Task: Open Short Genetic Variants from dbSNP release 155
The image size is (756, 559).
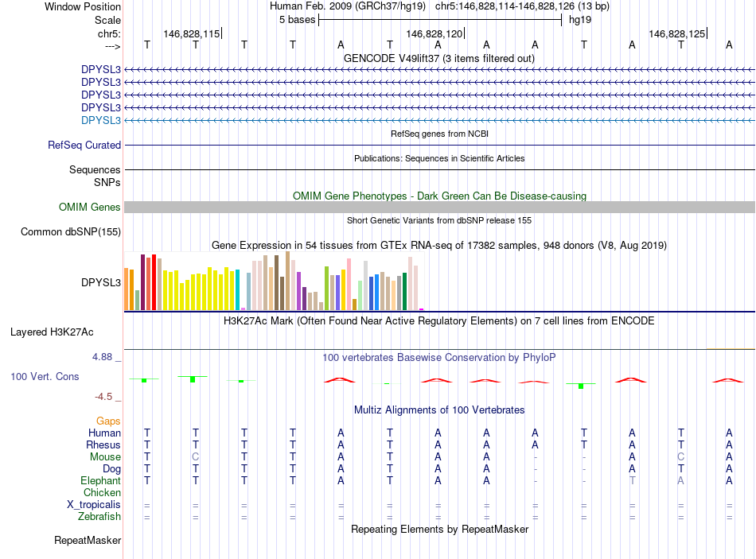Action: pyautogui.click(x=439, y=220)
